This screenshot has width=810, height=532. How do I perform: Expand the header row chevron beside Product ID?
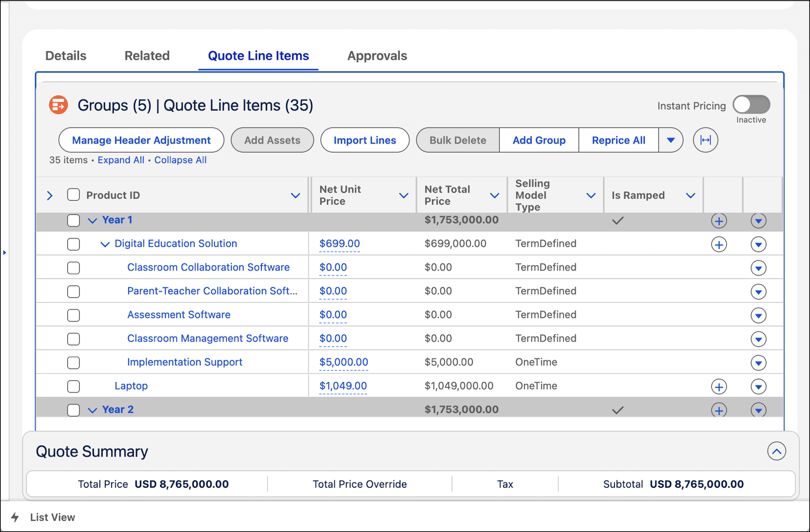click(x=50, y=195)
